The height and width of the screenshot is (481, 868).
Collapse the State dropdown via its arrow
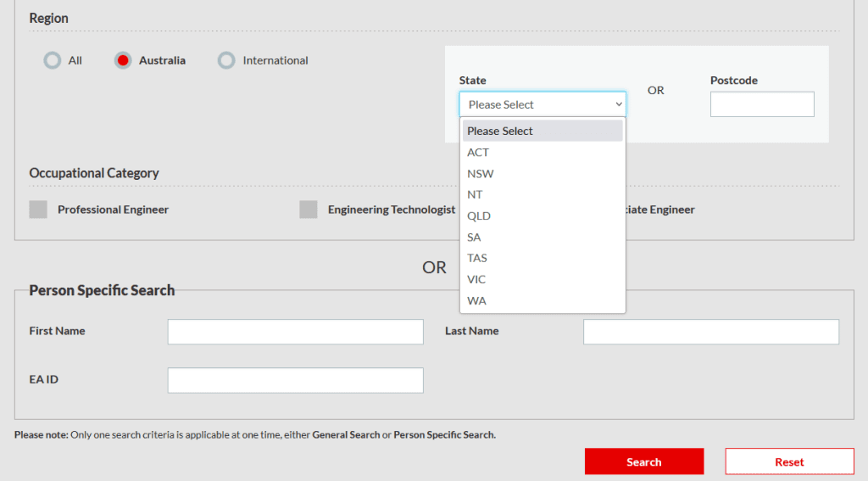[618, 104]
